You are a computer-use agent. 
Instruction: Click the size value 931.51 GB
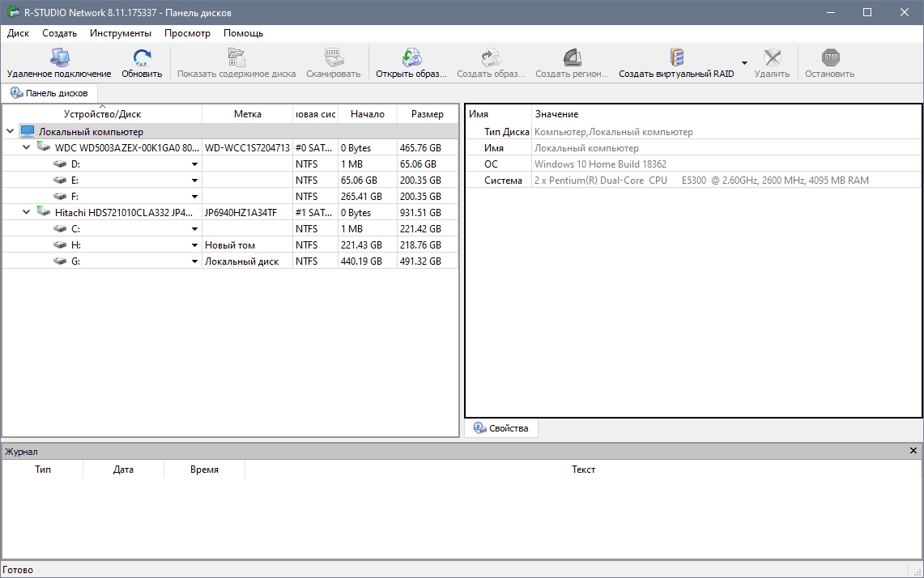tap(420, 213)
